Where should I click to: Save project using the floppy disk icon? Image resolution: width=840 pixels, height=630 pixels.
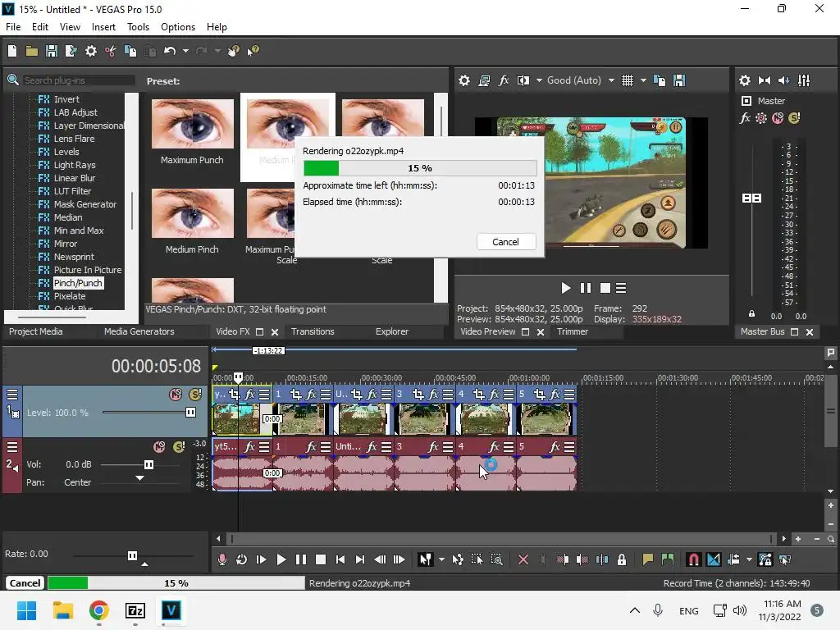point(52,51)
